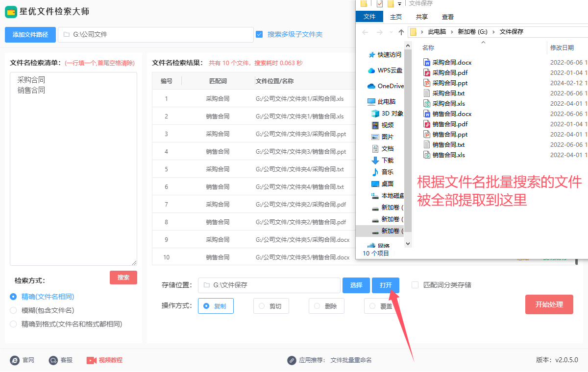Screen dimensions: 588x372
Task: Select 模糊(包含文件名) search mode
Action: (13, 310)
